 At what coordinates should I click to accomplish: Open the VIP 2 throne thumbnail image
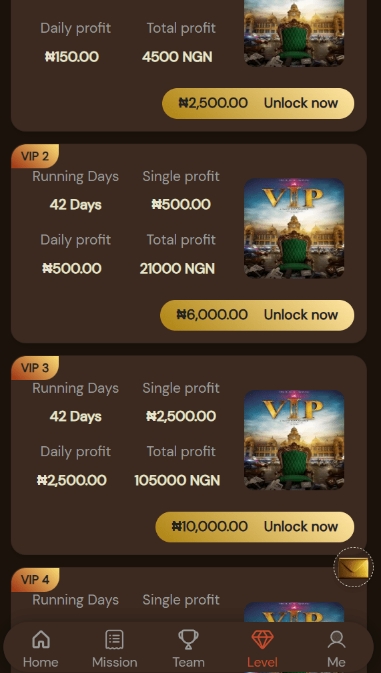[294, 228]
